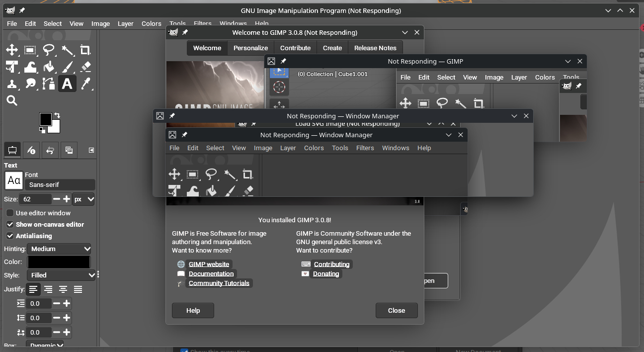Open the Community Tutorials link
This screenshot has height=352, width=644.
point(219,283)
